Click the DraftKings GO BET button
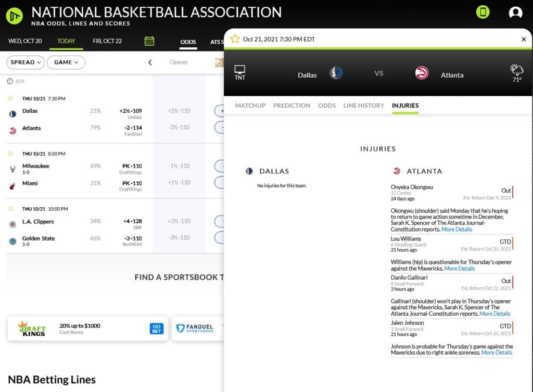Viewport: 533px width, 392px height. 156,328
